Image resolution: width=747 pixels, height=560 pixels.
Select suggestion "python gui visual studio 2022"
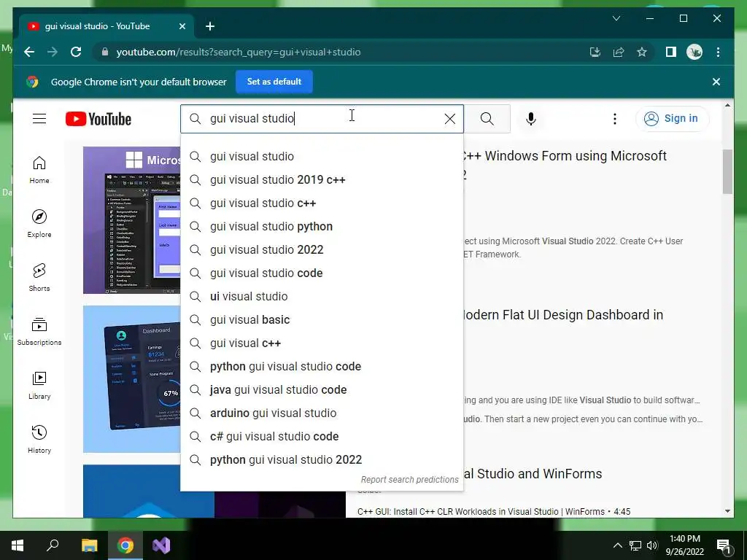(x=322, y=459)
